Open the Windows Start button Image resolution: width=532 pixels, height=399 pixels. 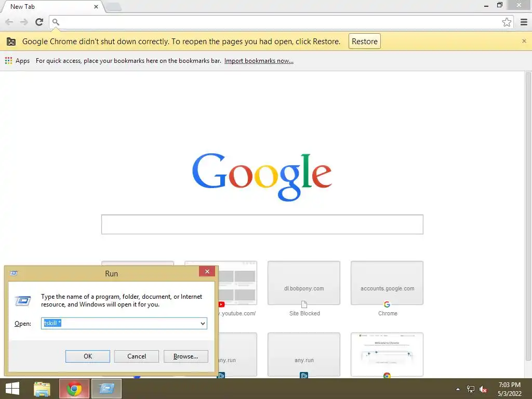[12, 389]
